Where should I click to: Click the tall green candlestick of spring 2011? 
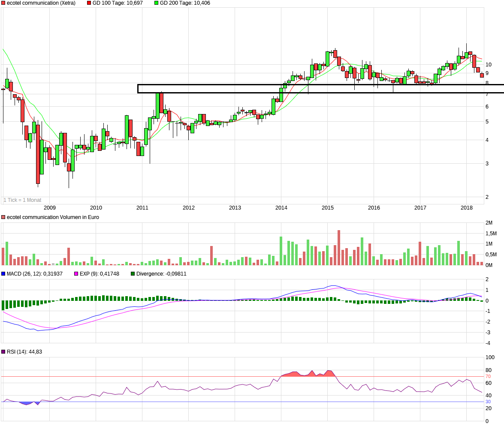[x=157, y=106]
